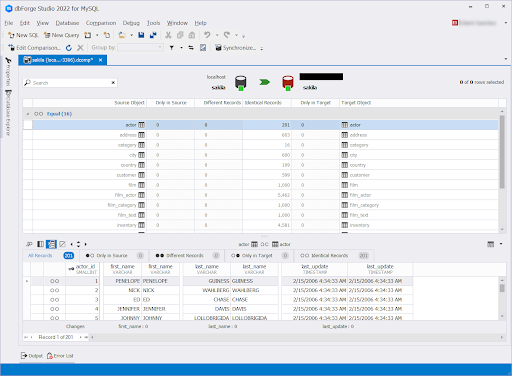Click the filter funnel icon
The height and width of the screenshot is (376, 512).
click(x=171, y=48)
